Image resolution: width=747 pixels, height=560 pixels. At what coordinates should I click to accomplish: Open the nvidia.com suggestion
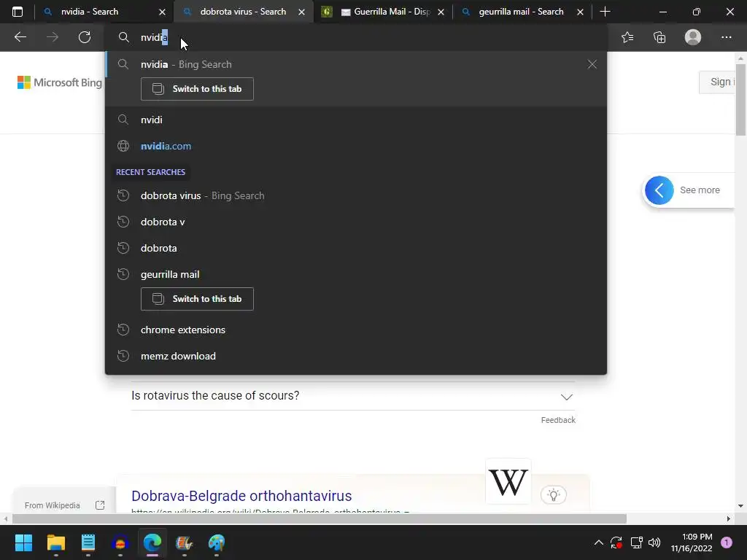coord(356,146)
